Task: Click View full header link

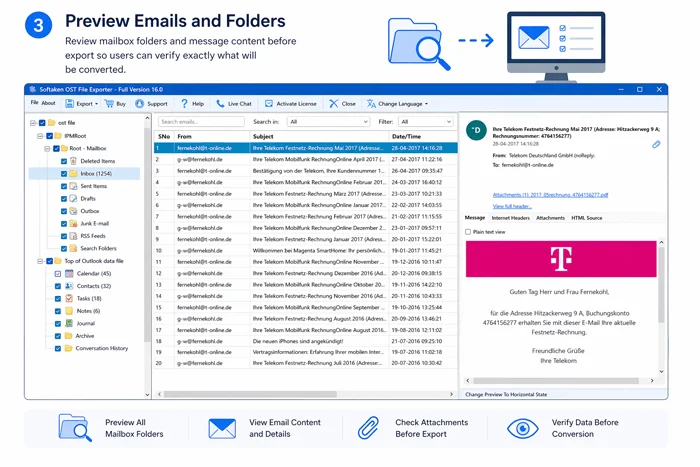Action: (512, 206)
